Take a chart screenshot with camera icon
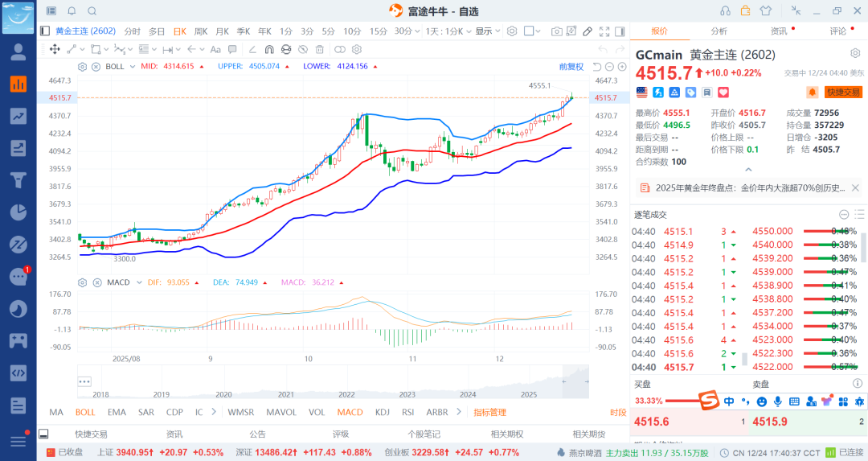 [x=557, y=31]
